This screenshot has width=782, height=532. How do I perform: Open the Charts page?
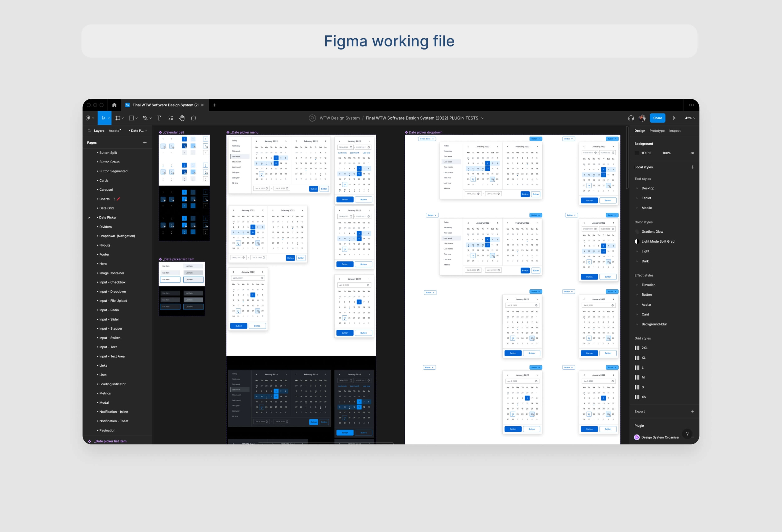pos(104,199)
